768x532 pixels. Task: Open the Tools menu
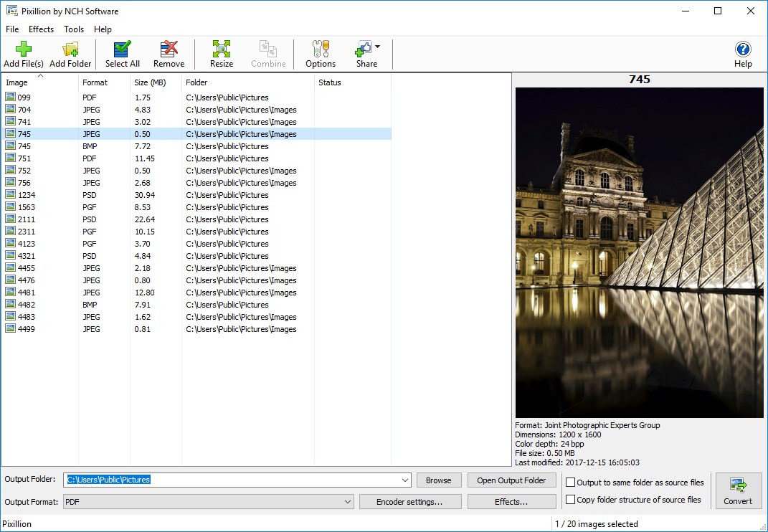[x=73, y=29]
